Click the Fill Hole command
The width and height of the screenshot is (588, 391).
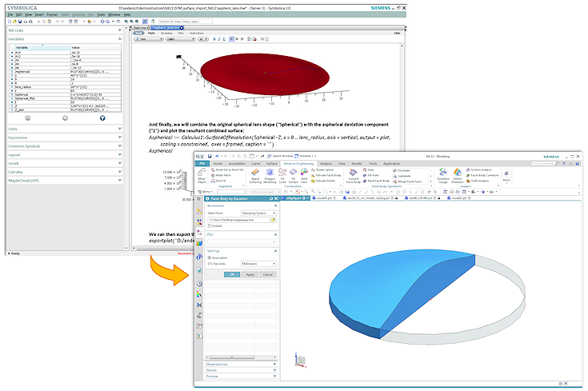tap(372, 175)
